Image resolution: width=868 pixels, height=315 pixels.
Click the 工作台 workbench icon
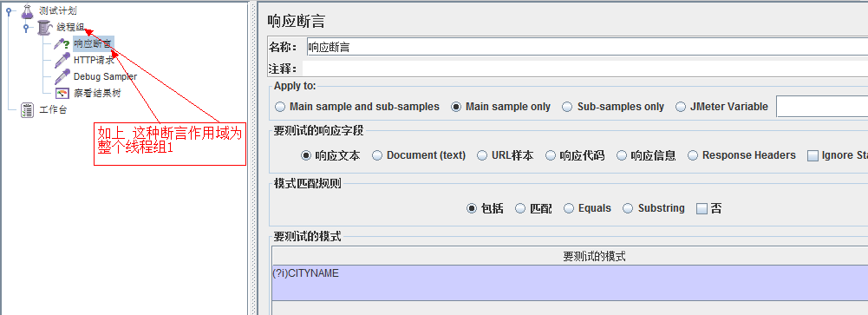click(27, 109)
